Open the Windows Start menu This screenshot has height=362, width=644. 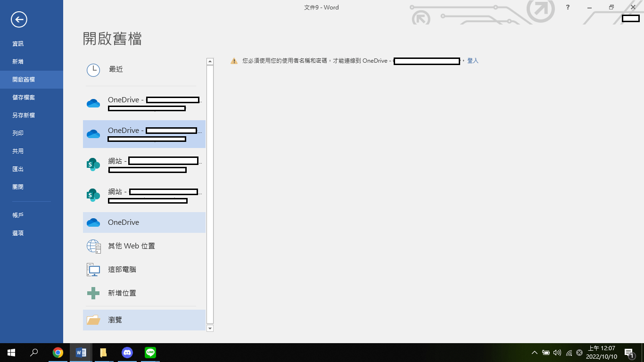pos(11,353)
